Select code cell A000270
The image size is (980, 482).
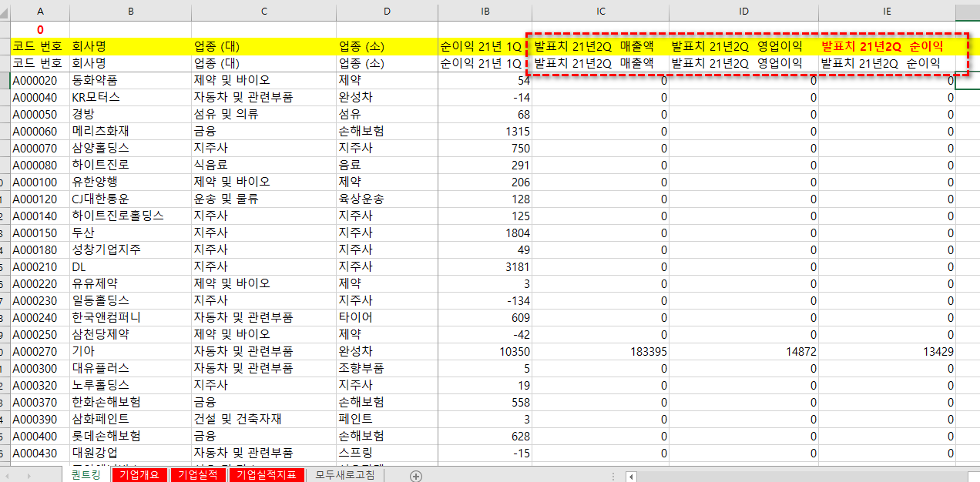click(40, 351)
